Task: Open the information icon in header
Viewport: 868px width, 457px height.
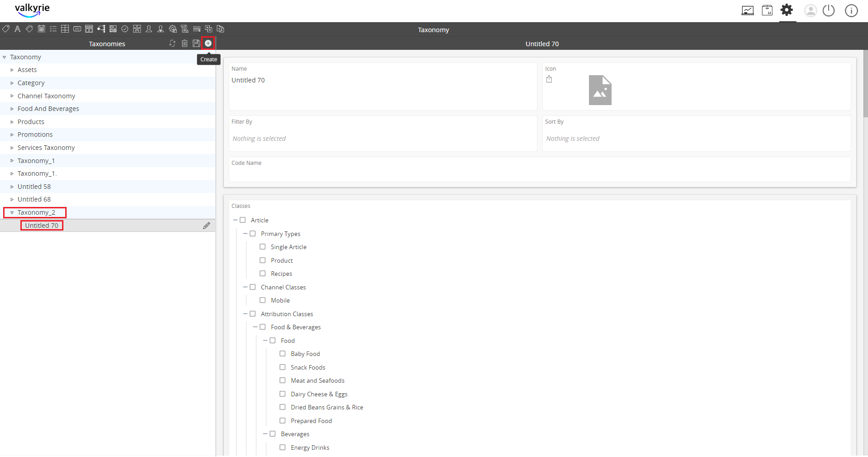Action: click(x=851, y=10)
